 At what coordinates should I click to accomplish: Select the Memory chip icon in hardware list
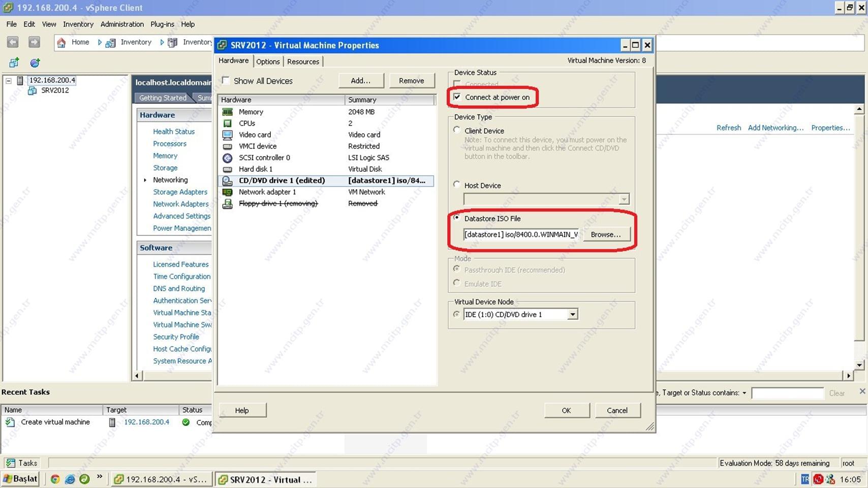pyautogui.click(x=228, y=112)
